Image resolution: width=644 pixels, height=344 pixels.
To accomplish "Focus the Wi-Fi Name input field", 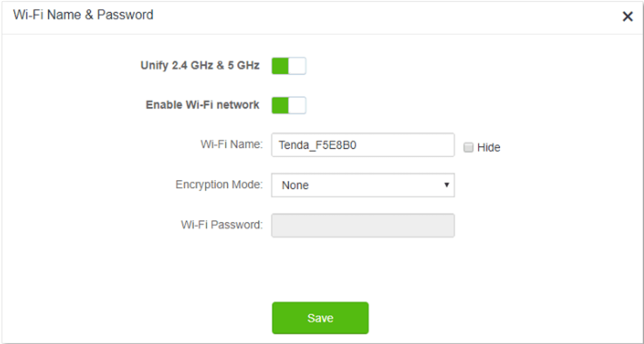I will pyautogui.click(x=389, y=145).
